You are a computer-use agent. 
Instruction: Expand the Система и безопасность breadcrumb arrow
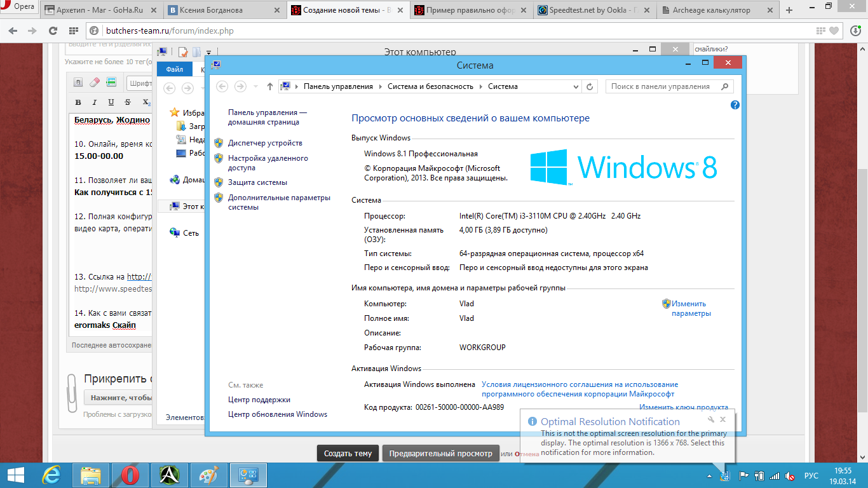pos(480,86)
